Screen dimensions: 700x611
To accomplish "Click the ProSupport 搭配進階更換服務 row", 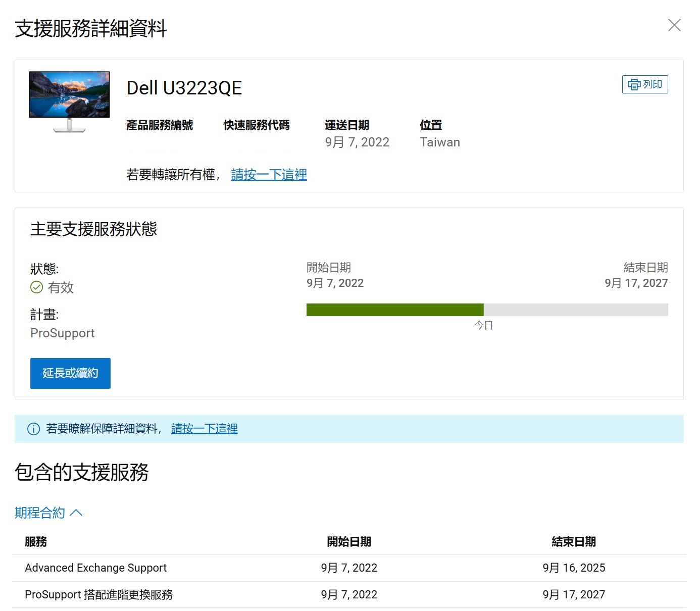I will pyautogui.click(x=349, y=595).
